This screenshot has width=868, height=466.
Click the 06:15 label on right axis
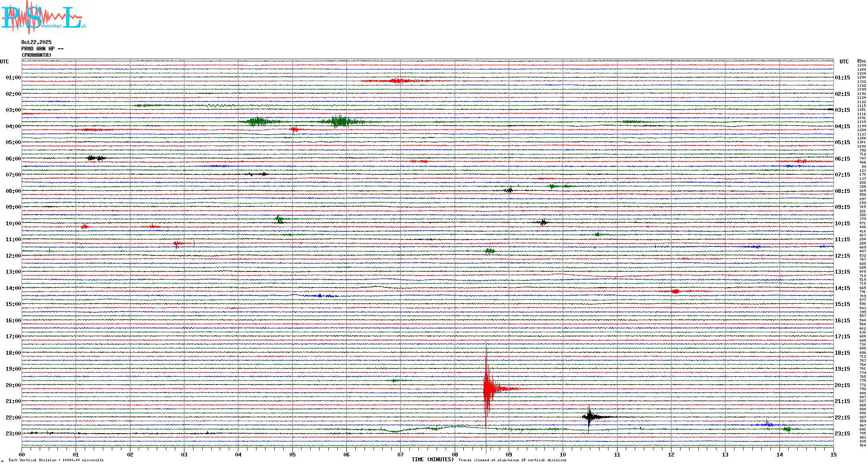[842, 159]
